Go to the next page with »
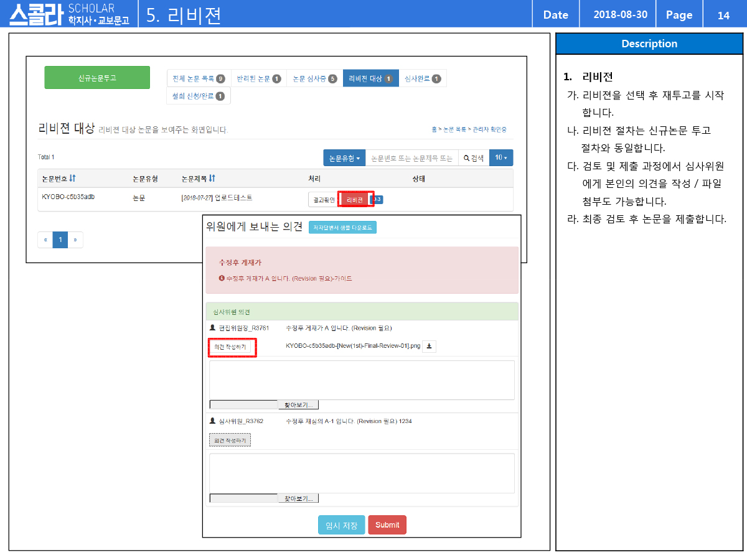This screenshot has height=560, width=747. click(75, 240)
